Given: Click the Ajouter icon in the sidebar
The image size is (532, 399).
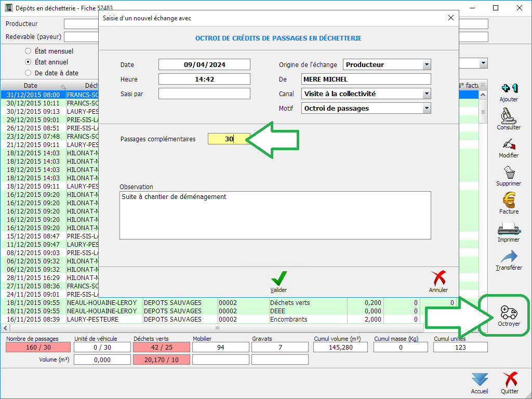Looking at the screenshot, I should point(509,89).
